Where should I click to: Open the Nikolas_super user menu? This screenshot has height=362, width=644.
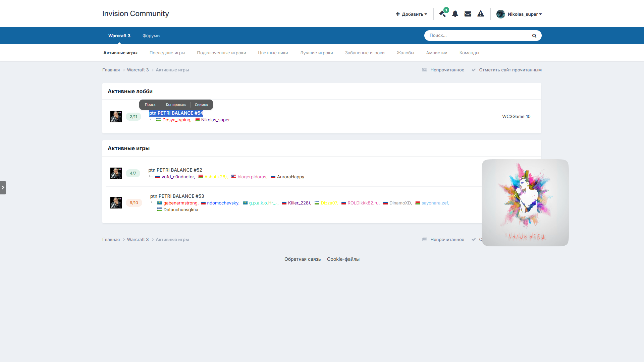pos(525,14)
